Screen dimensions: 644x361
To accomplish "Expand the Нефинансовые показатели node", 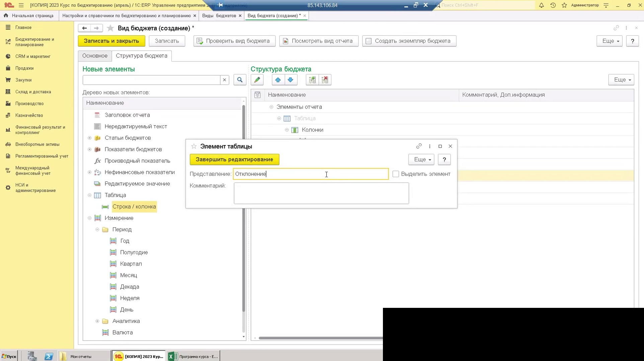I will coord(89,172).
